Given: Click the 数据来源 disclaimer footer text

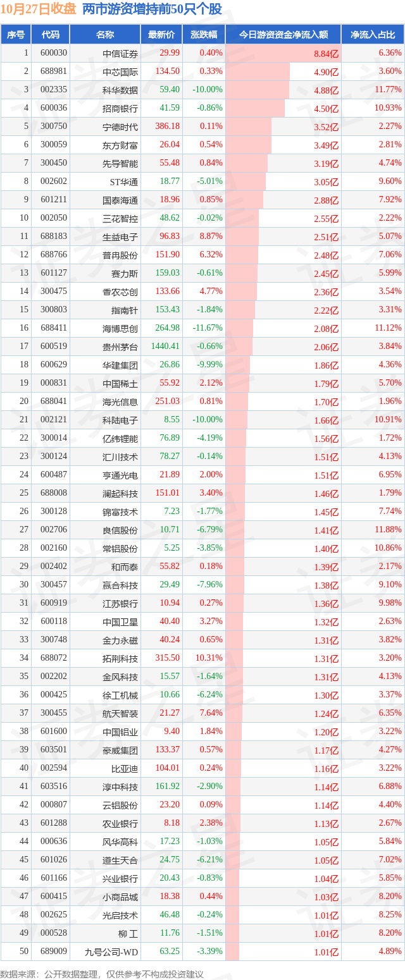Looking at the screenshot, I should tap(103, 974).
